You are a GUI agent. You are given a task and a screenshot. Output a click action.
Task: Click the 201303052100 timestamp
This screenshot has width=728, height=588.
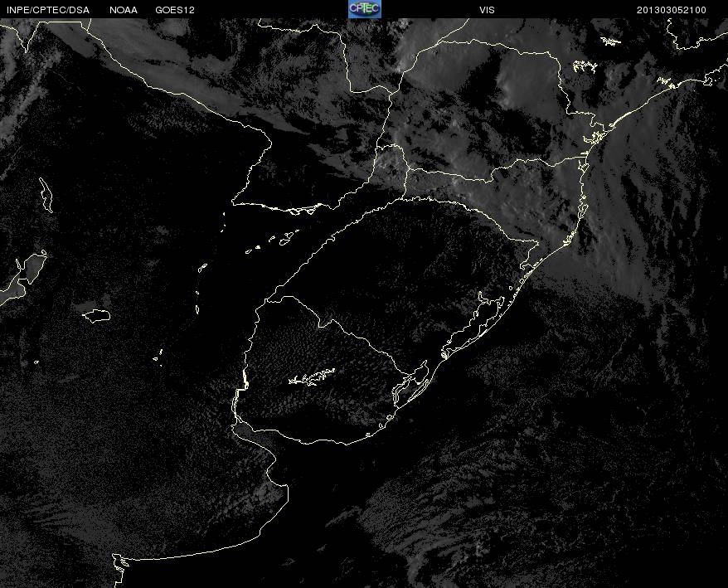pyautogui.click(x=672, y=10)
